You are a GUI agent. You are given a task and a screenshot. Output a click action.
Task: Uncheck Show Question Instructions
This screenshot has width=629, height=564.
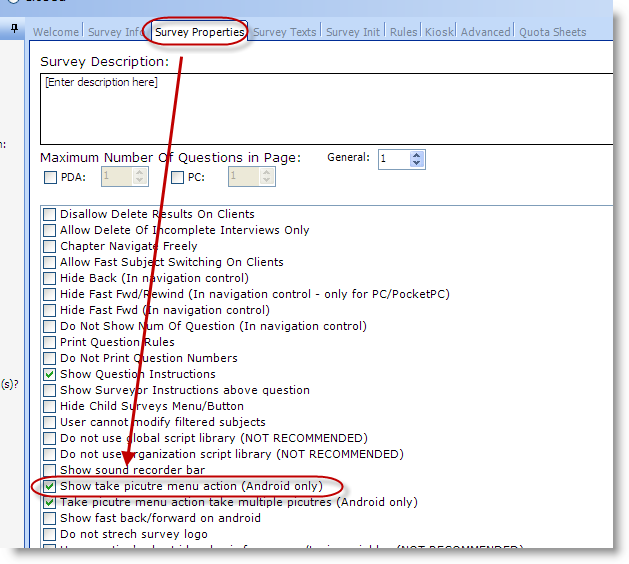pyautogui.click(x=49, y=374)
